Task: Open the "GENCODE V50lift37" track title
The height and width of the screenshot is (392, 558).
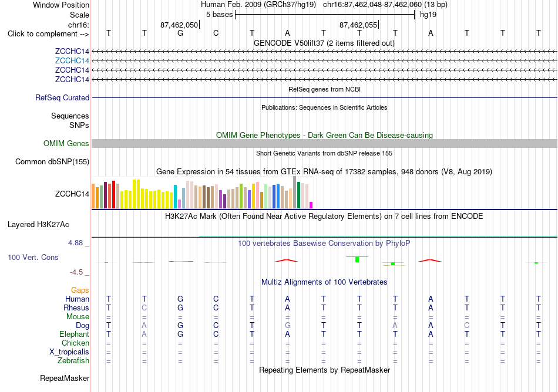Action: coord(324,43)
